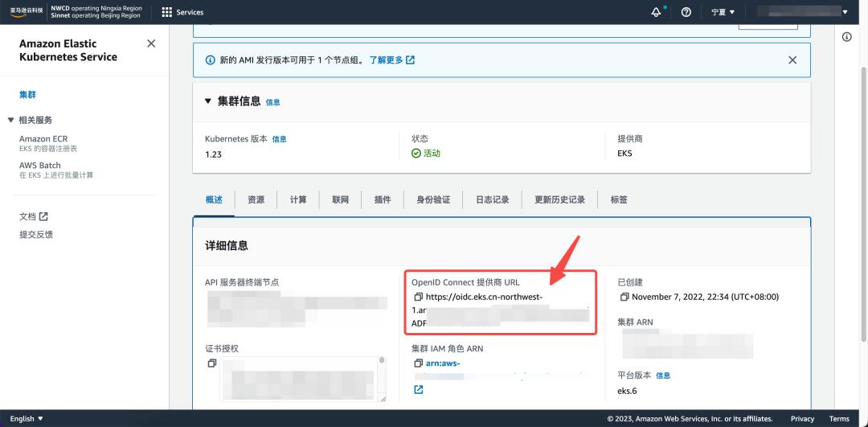This screenshot has width=868, height=427.
Task: Open the Services grid menu
Action: click(x=182, y=12)
